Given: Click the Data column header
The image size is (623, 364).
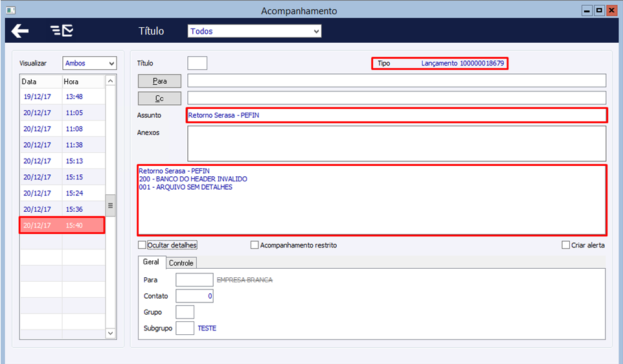Looking at the screenshot, I should (x=41, y=82).
